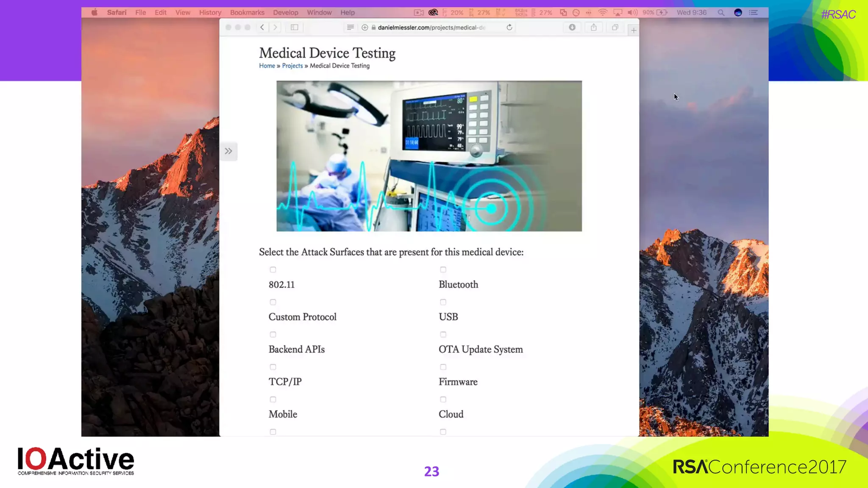The image size is (868, 488).
Task: Toggle the Reader view icon in address bar
Action: coord(350,28)
